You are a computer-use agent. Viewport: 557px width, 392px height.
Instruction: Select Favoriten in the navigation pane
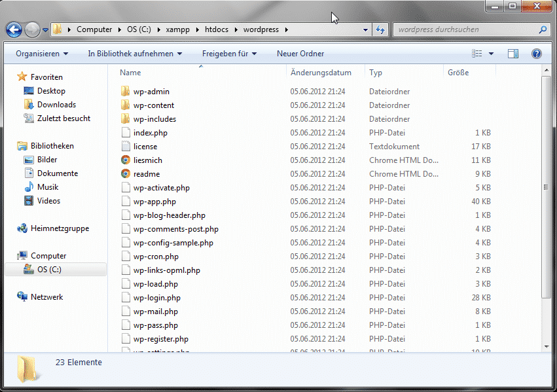click(46, 77)
